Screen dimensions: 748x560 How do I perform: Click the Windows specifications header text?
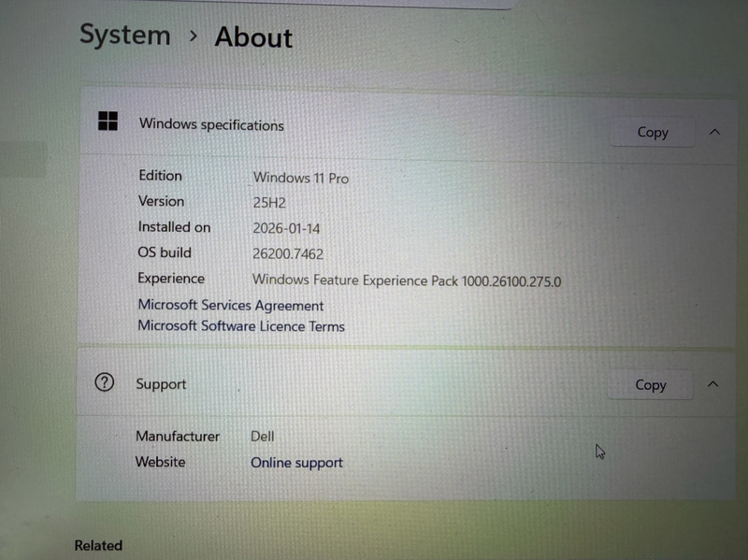pyautogui.click(x=211, y=125)
